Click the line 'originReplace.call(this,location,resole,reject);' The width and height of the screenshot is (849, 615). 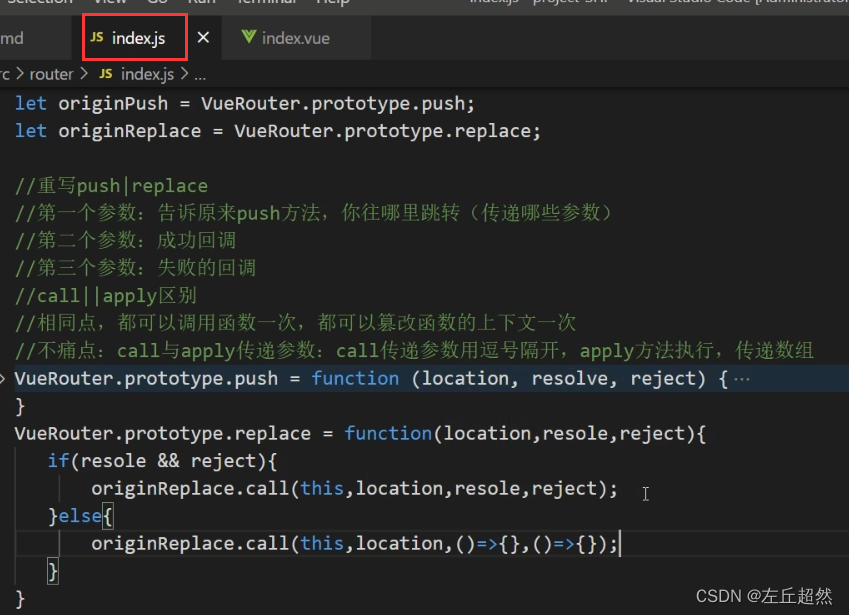354,488
